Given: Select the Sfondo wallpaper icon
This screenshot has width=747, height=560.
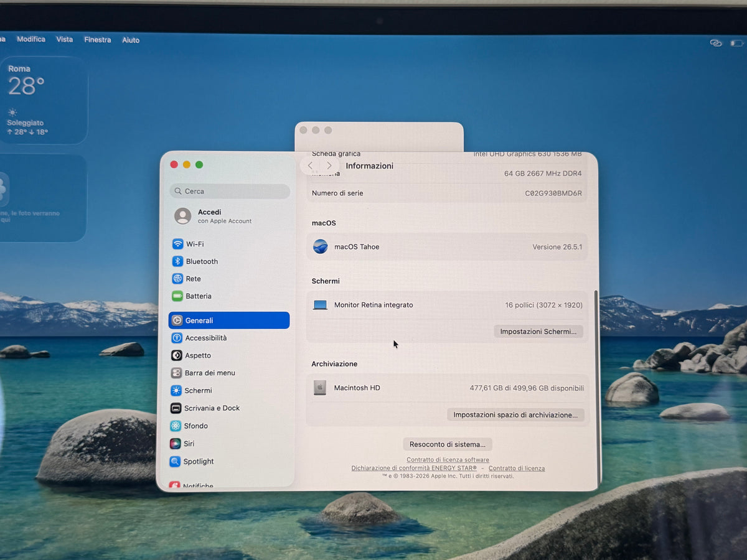Looking at the screenshot, I should click(x=176, y=426).
